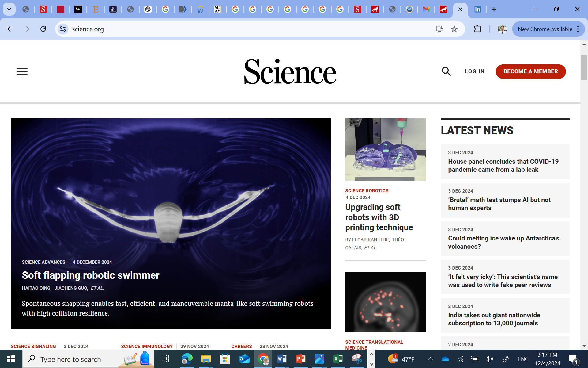Click the SCIENCE IMMUNOLOGY category label
This screenshot has height=368, width=588.
click(x=147, y=346)
